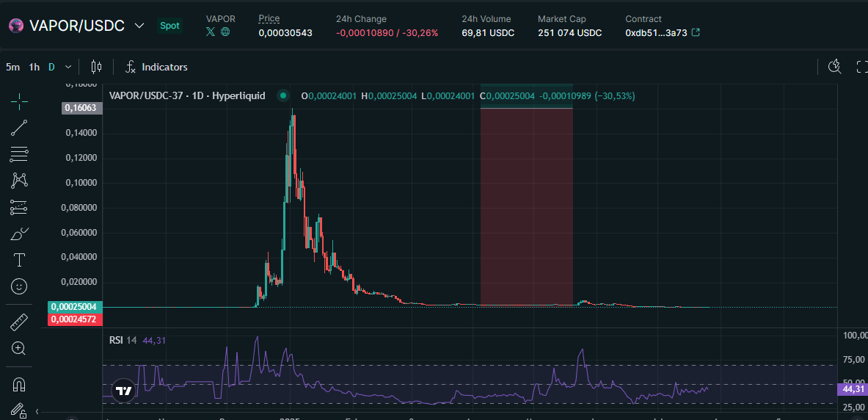Open the emoji and icons tool

19,286
